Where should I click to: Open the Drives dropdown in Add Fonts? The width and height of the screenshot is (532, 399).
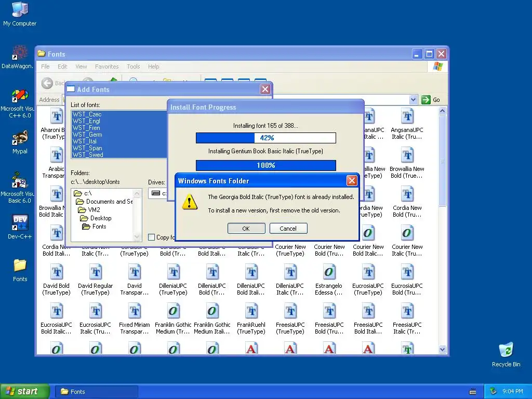coord(158,193)
